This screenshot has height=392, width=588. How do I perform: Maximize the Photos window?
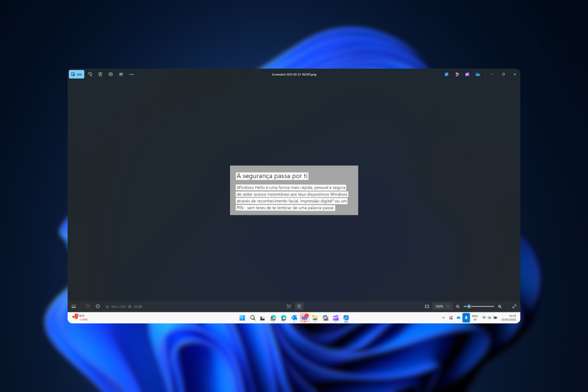tap(503, 74)
